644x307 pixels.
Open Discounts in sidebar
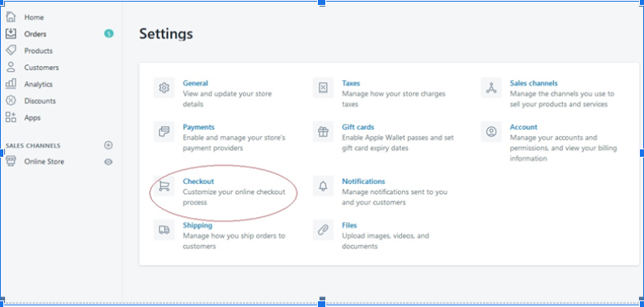click(x=40, y=101)
